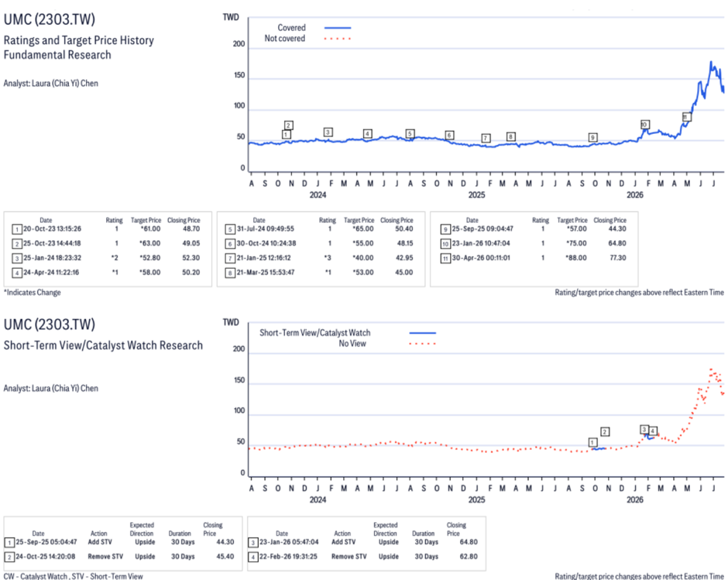Click marker 5 on the Ratings and Target Price chart

click(x=410, y=134)
